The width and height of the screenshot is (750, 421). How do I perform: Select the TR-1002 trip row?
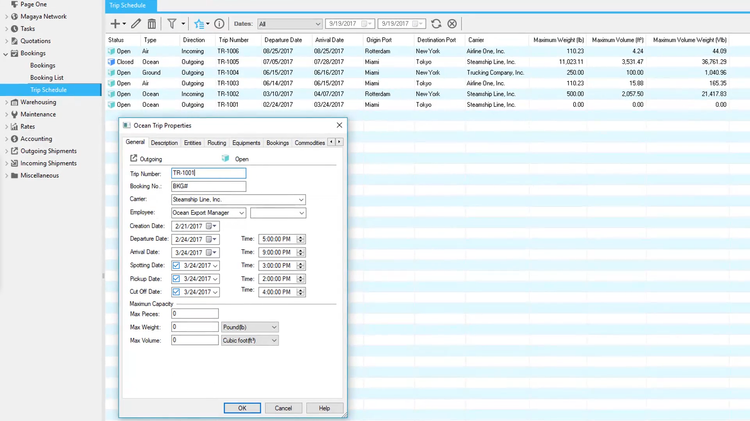coord(416,94)
